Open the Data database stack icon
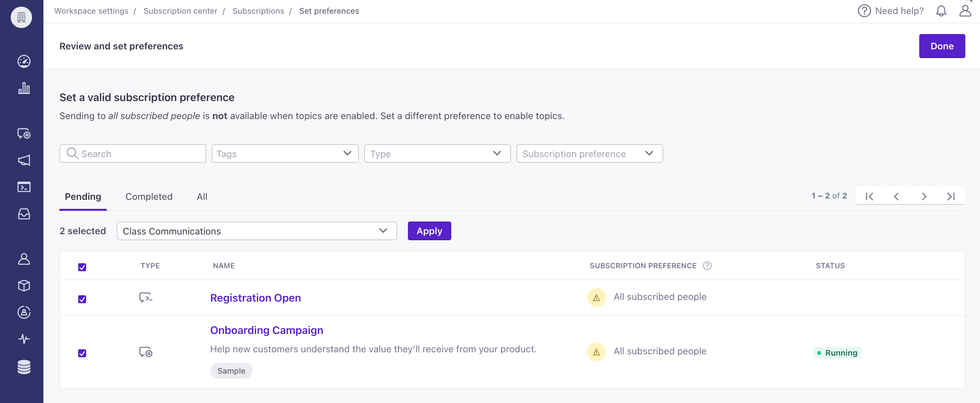This screenshot has width=980, height=403. click(24, 367)
